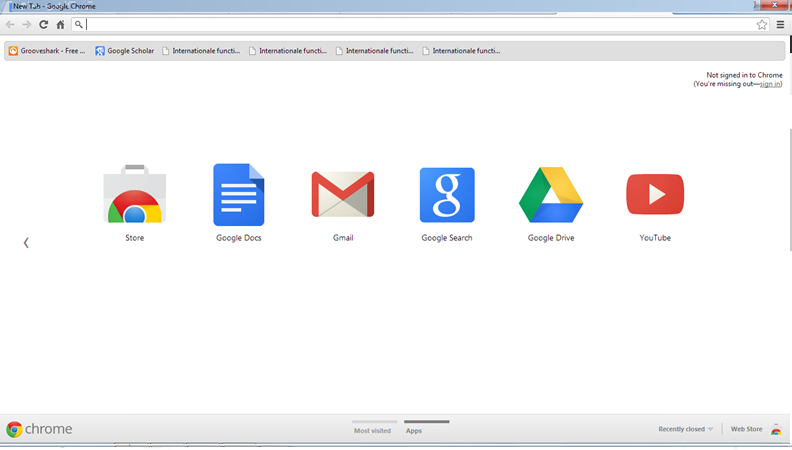The image size is (792, 450).
Task: Open the Web Store link
Action: pos(746,429)
